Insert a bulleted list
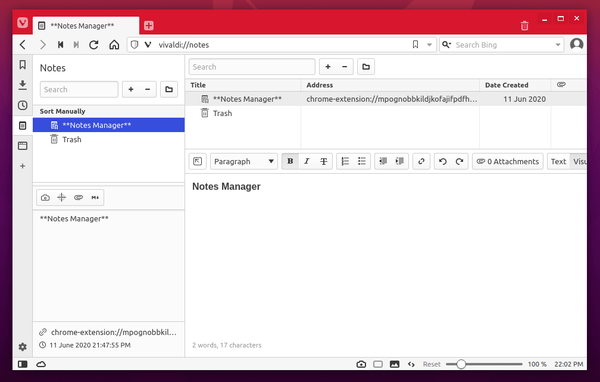Viewport: 600px width, 382px height. (362, 161)
